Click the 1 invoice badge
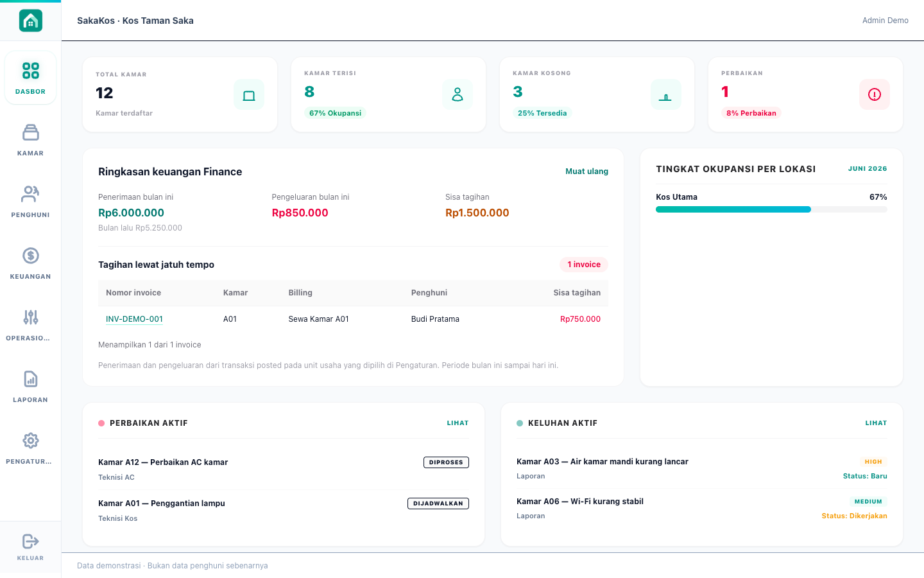924x578 pixels. (x=584, y=265)
